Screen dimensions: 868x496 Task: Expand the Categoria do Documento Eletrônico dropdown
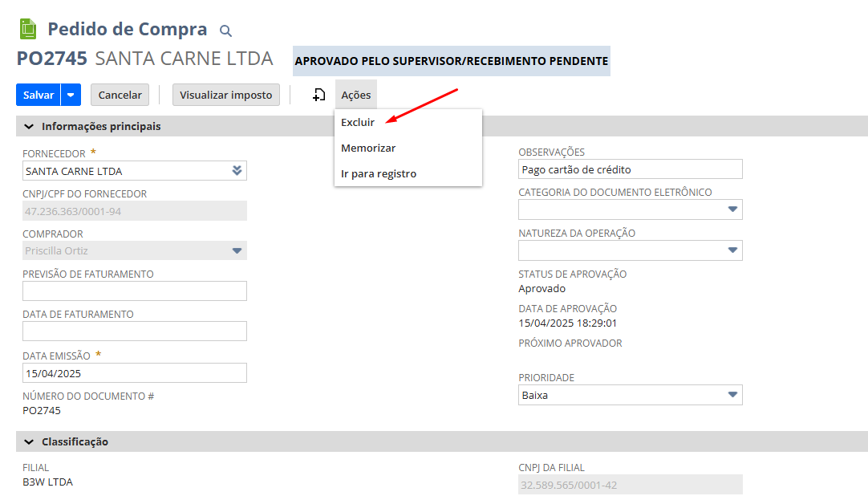point(732,209)
